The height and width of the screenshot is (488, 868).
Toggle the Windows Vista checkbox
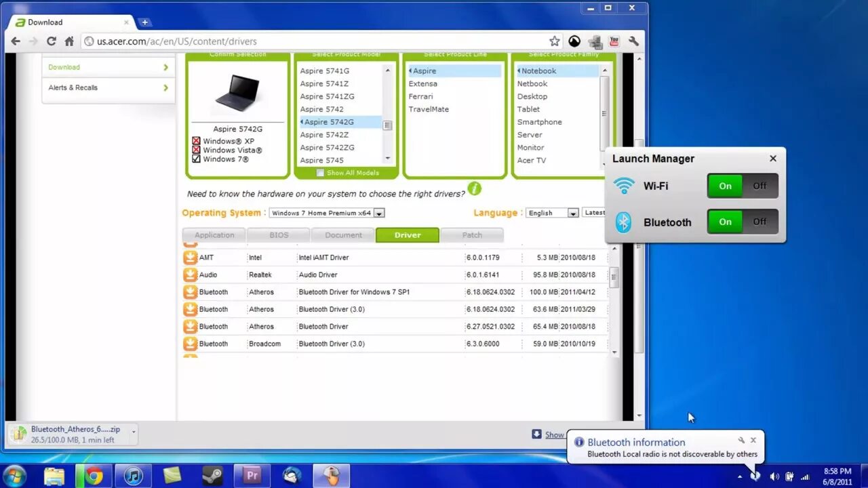point(196,150)
